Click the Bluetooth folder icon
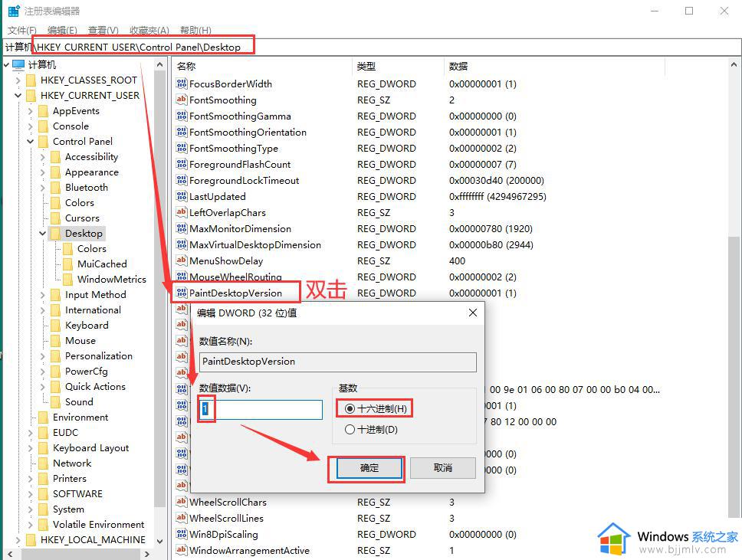The width and height of the screenshot is (742, 560). click(x=55, y=188)
